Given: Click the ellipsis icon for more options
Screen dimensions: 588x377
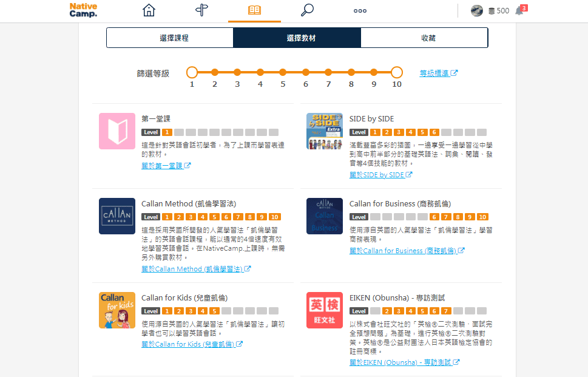Looking at the screenshot, I should pyautogui.click(x=359, y=10).
